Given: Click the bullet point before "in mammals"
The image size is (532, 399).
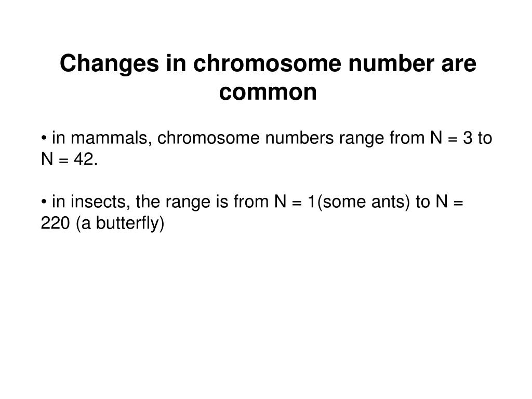Looking at the screenshot, I should tap(44, 138).
